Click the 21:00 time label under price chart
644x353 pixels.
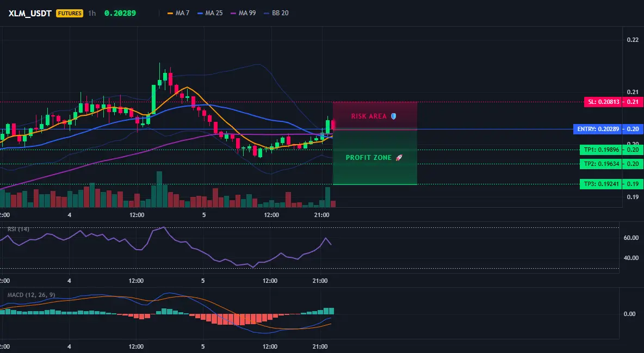[321, 215]
